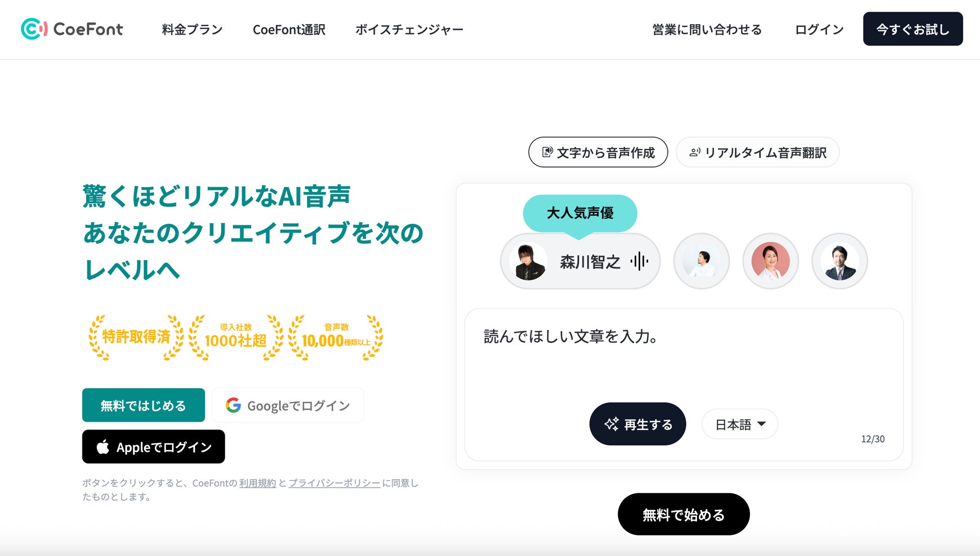980x556 pixels.
Task: Select the suited man voice avatar
Action: pyautogui.click(x=840, y=261)
